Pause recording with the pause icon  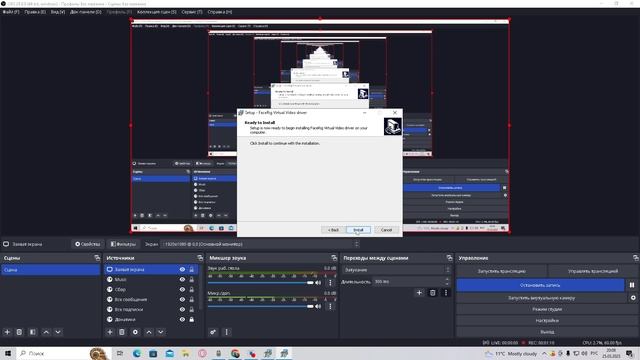(x=632, y=285)
